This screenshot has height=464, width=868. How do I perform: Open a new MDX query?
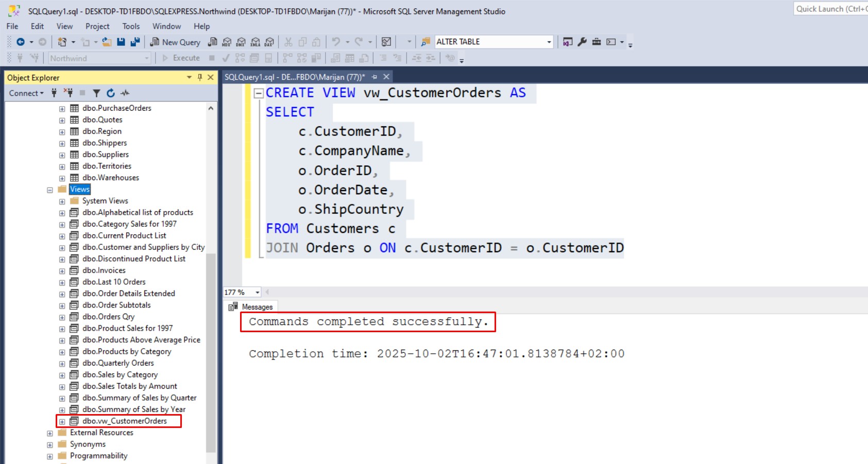(x=227, y=42)
